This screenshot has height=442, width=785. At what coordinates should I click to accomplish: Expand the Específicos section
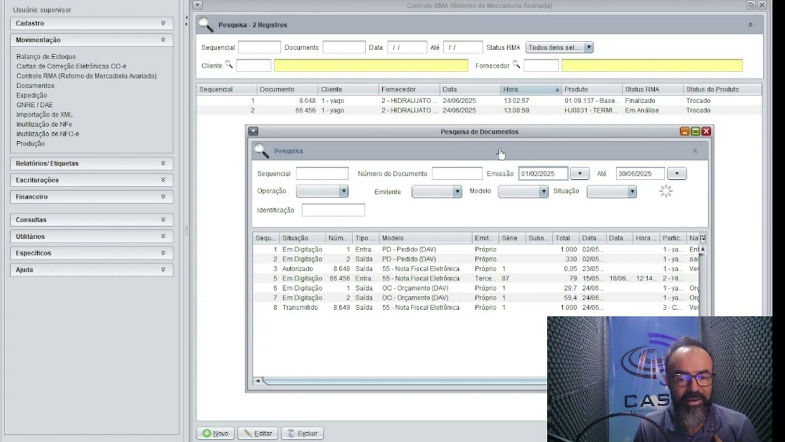click(92, 253)
